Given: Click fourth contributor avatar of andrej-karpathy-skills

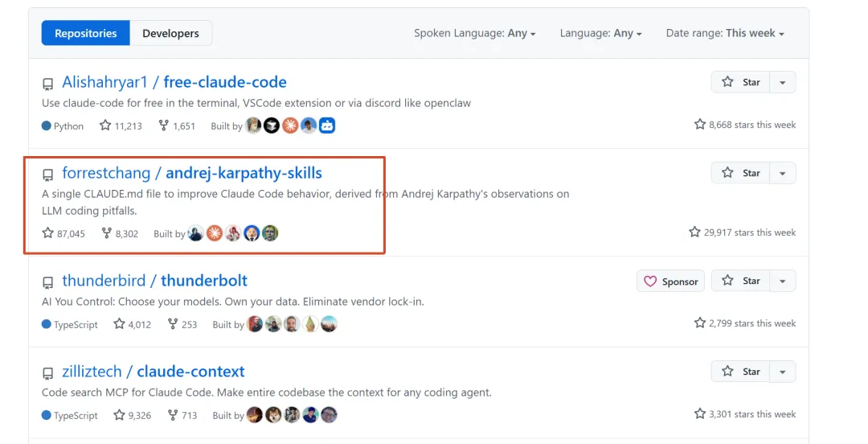Looking at the screenshot, I should click(252, 232).
